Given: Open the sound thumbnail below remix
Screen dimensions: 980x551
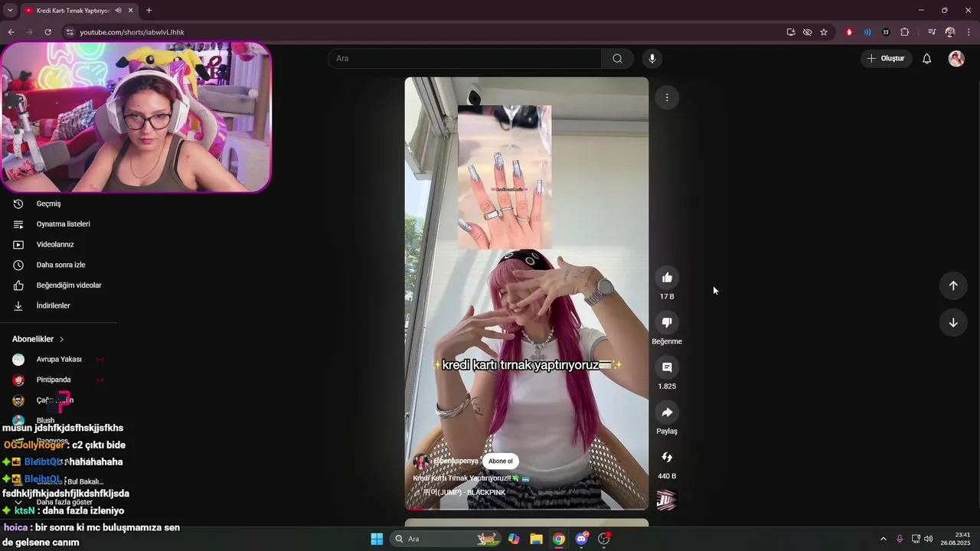Looking at the screenshot, I should click(667, 500).
